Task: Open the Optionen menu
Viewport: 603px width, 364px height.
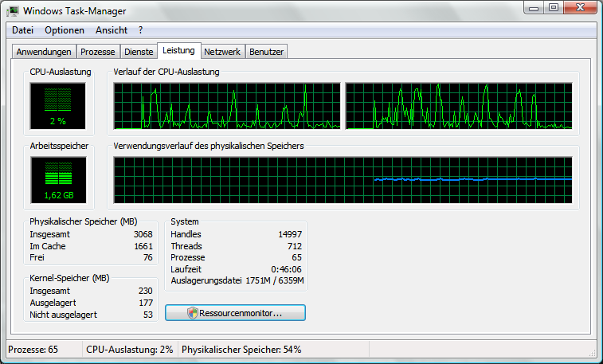Action: [65, 30]
